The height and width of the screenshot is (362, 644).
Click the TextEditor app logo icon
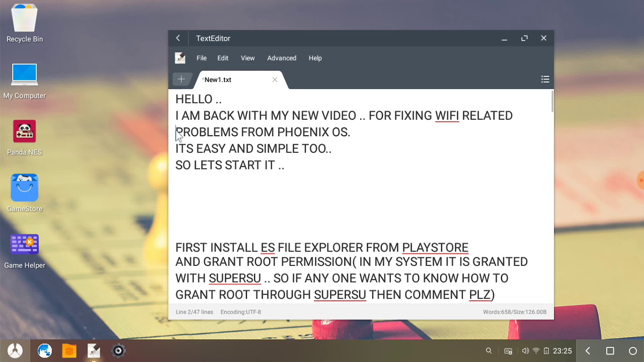[x=180, y=58]
